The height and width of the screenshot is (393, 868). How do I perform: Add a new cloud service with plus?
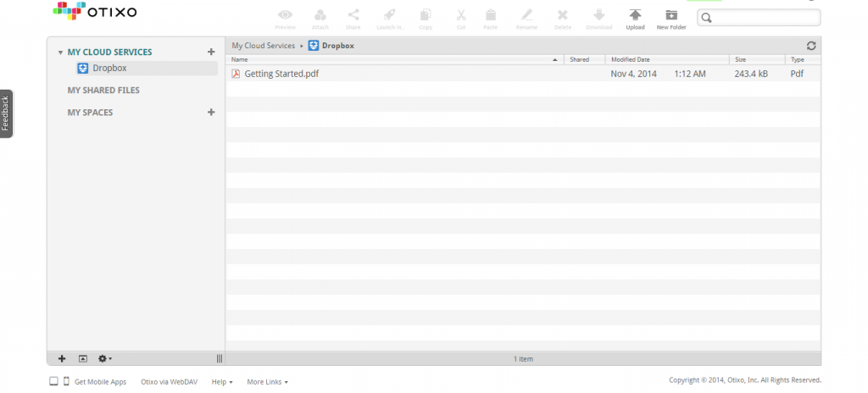pos(211,52)
